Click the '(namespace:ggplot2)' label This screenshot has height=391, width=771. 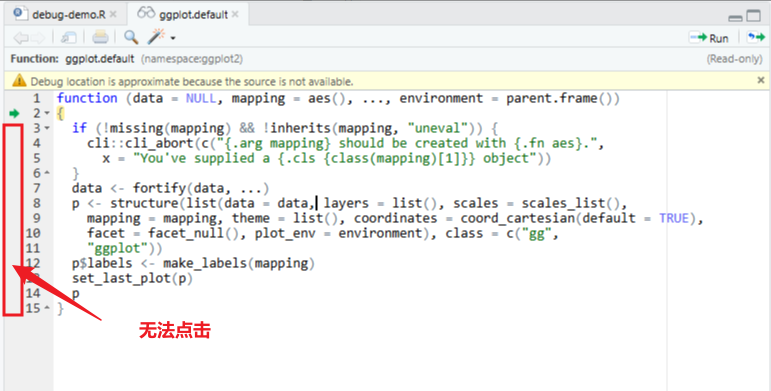[192, 59]
